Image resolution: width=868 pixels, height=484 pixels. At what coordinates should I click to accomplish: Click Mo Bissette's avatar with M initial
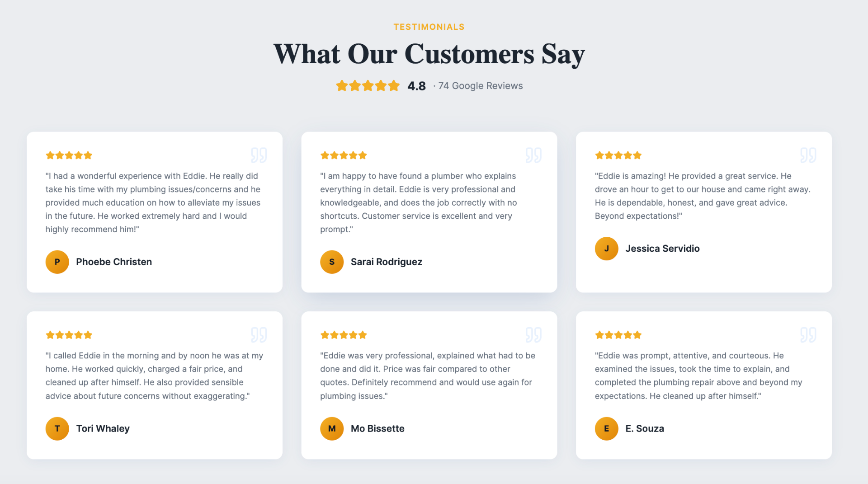pos(332,428)
